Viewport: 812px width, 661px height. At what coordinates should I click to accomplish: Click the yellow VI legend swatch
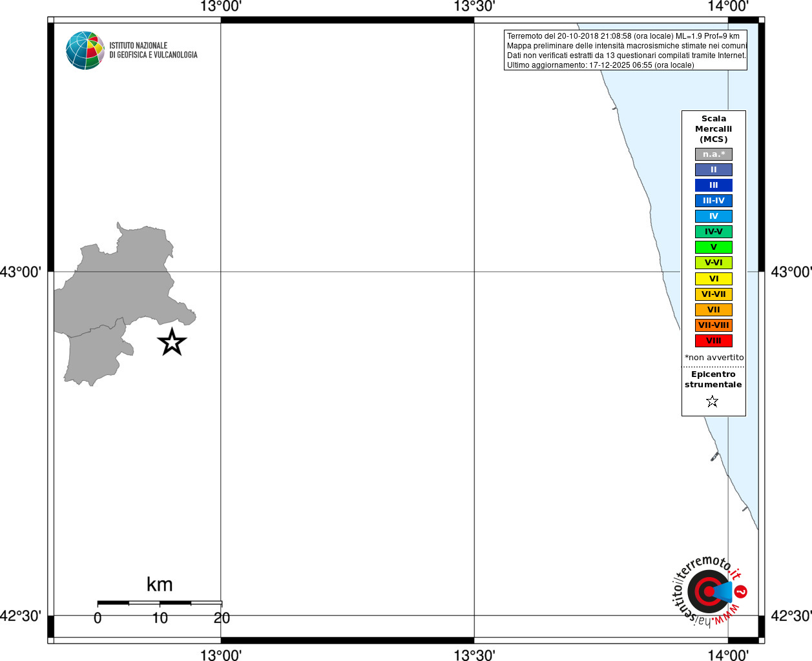713,279
